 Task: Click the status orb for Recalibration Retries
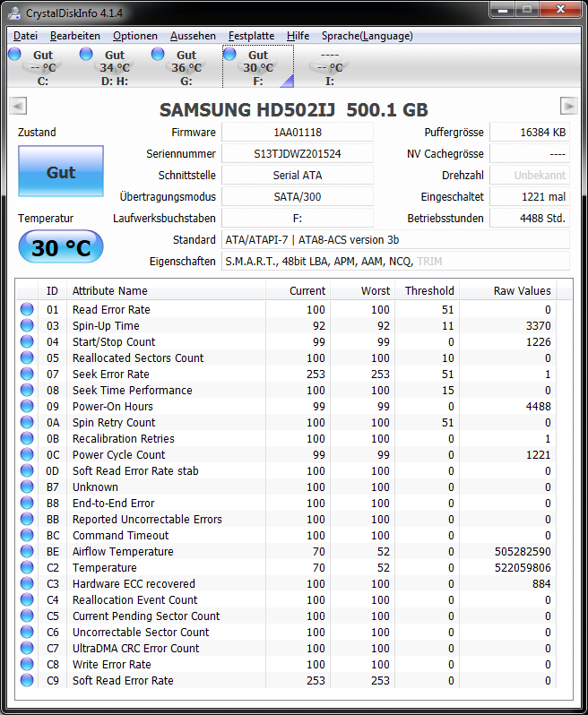pyautogui.click(x=27, y=438)
